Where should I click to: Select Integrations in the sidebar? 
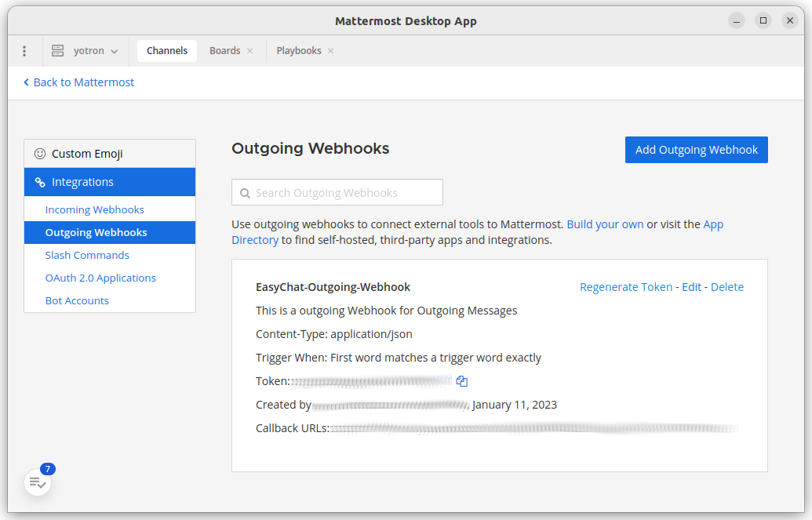pos(110,182)
